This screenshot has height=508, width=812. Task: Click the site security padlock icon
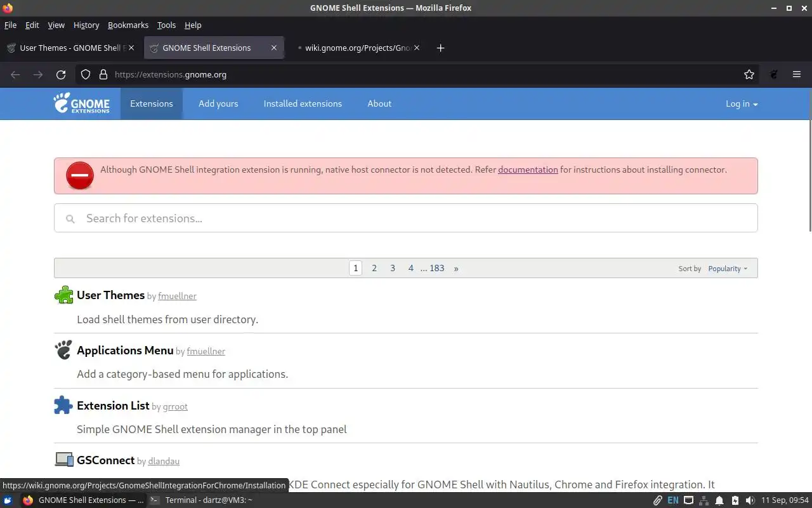tap(103, 74)
